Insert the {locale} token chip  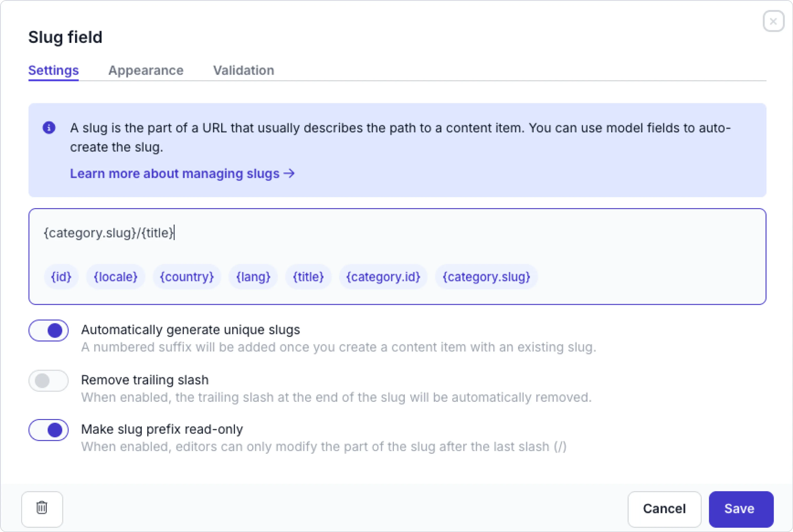tap(115, 277)
